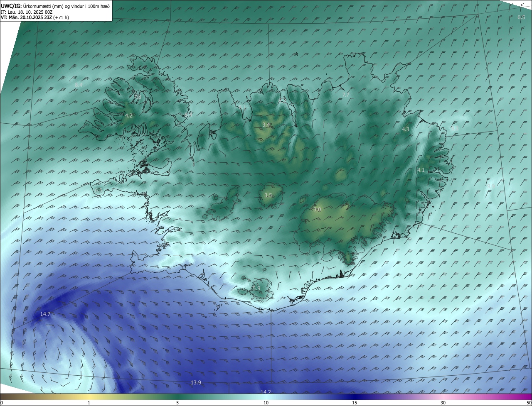532x406 pixels.
Task: Click the 'IT: Lau. 18. 10. 2025 00Z' line
Action: [x=27, y=12]
